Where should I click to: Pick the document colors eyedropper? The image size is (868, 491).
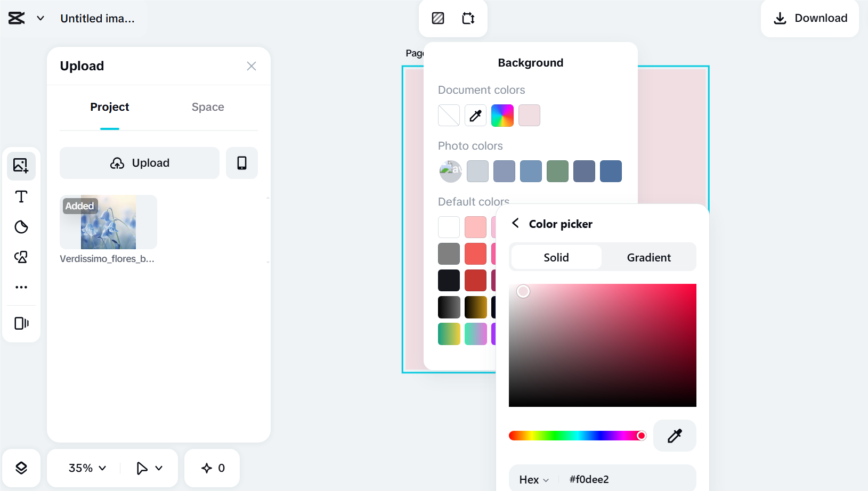pyautogui.click(x=475, y=115)
